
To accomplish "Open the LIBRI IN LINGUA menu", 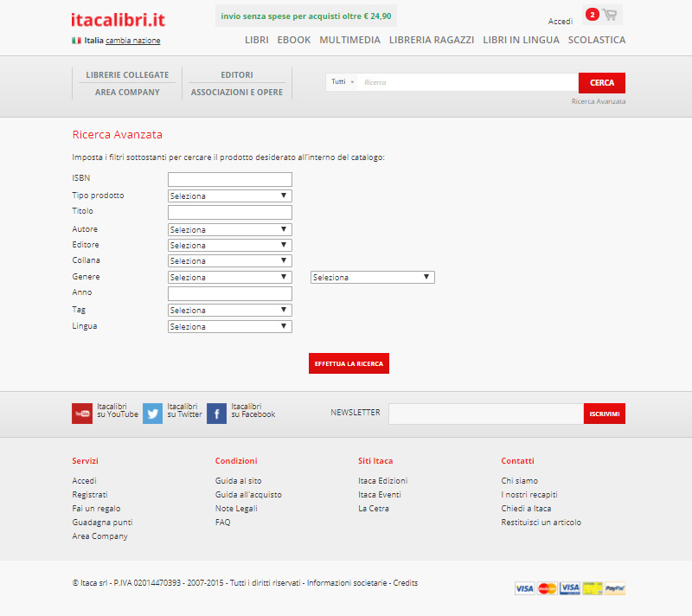I will tap(522, 40).
